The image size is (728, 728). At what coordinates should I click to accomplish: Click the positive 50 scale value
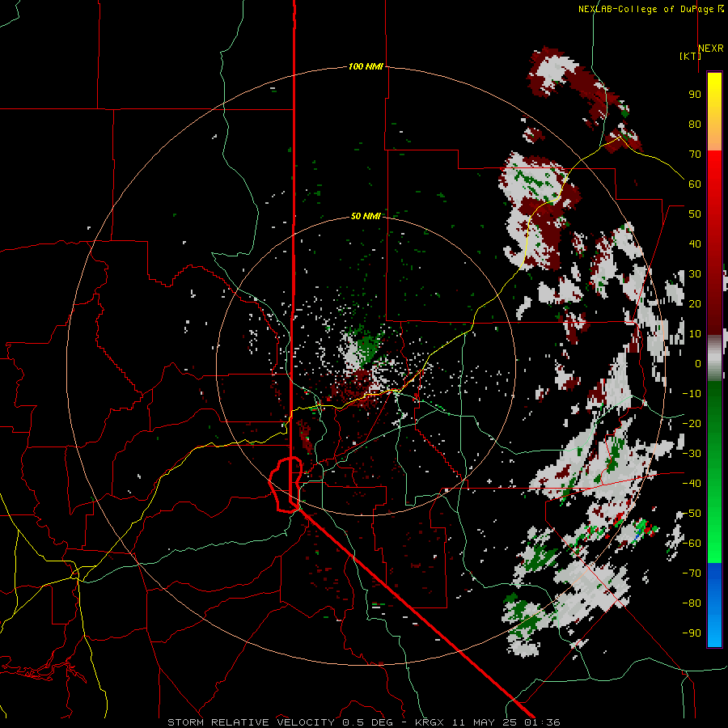coord(695,214)
